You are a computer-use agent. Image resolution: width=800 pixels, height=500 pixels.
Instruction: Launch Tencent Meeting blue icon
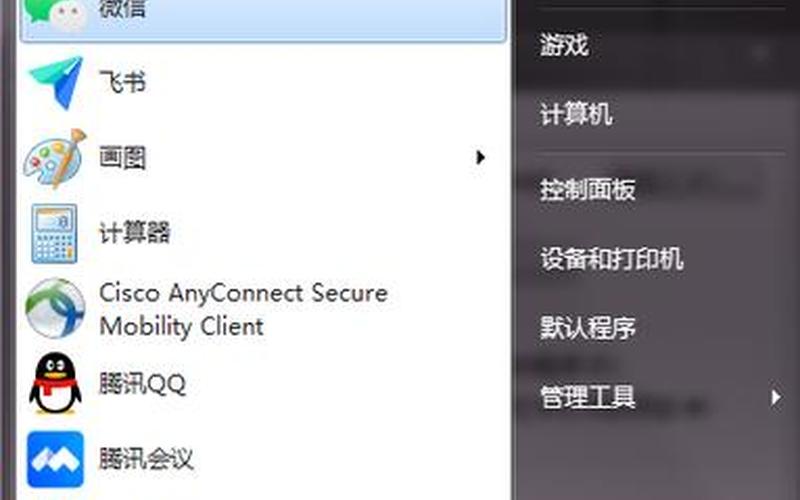pos(55,459)
